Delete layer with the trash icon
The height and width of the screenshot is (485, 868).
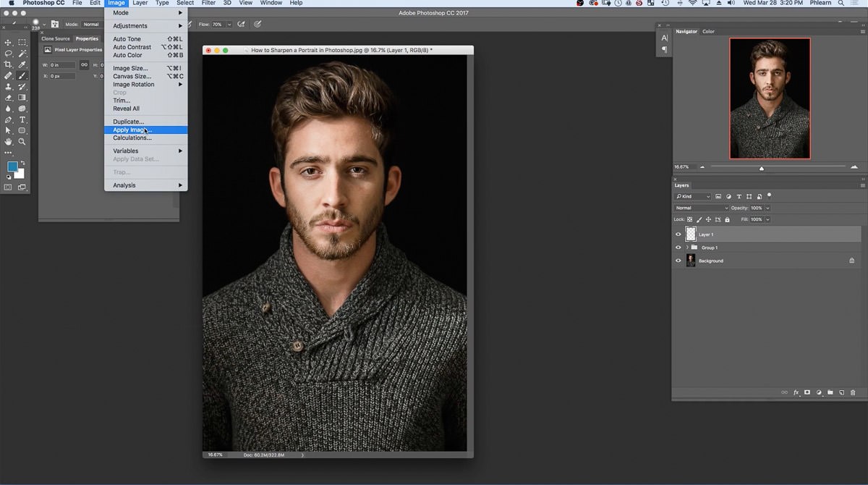point(853,392)
